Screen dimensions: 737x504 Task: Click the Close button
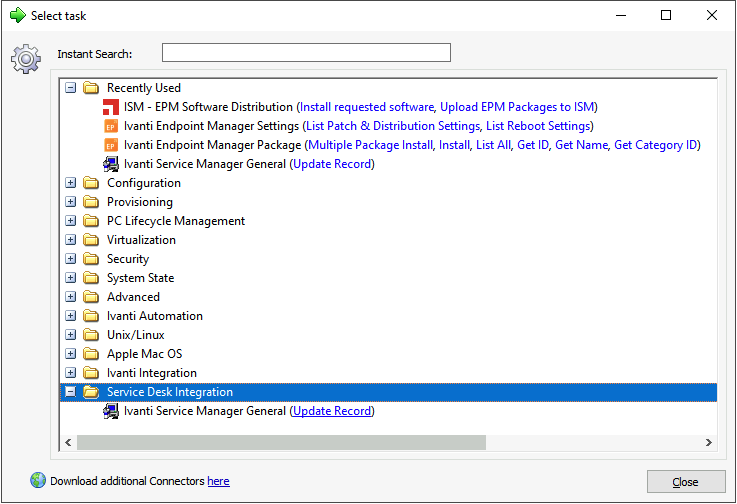[x=686, y=482]
